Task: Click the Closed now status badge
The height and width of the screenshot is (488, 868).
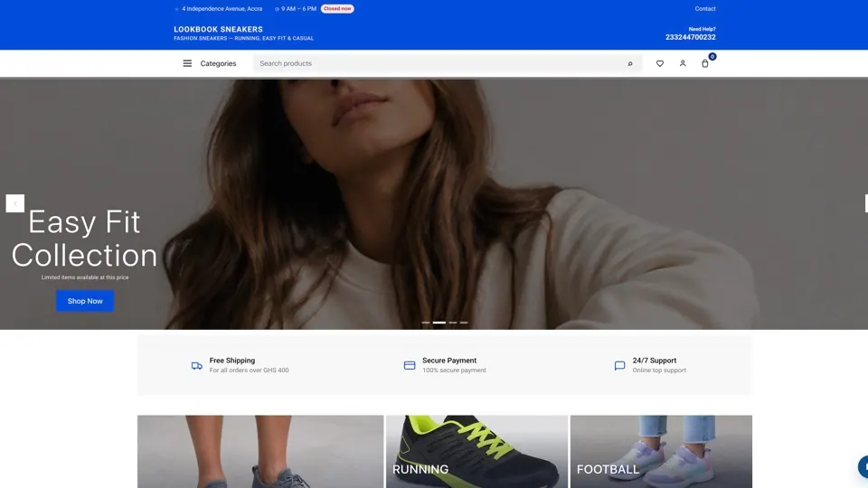Action: pyautogui.click(x=337, y=9)
